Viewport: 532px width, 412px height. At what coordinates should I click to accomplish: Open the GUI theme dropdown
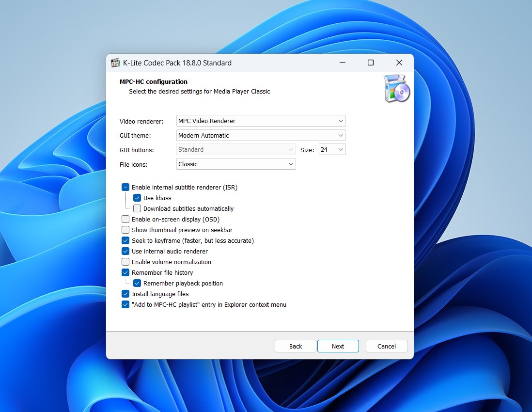click(261, 135)
